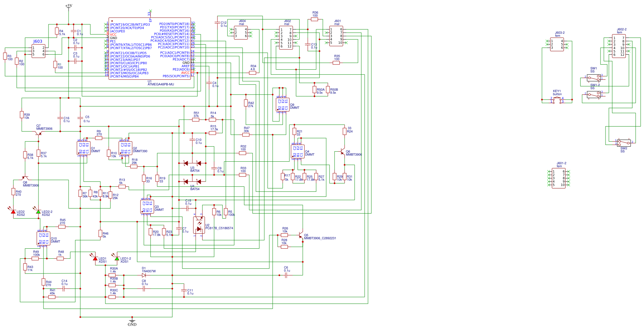The height and width of the screenshot is (330, 644).
Task: Select resistor R34 symbol
Action: pos(253,73)
